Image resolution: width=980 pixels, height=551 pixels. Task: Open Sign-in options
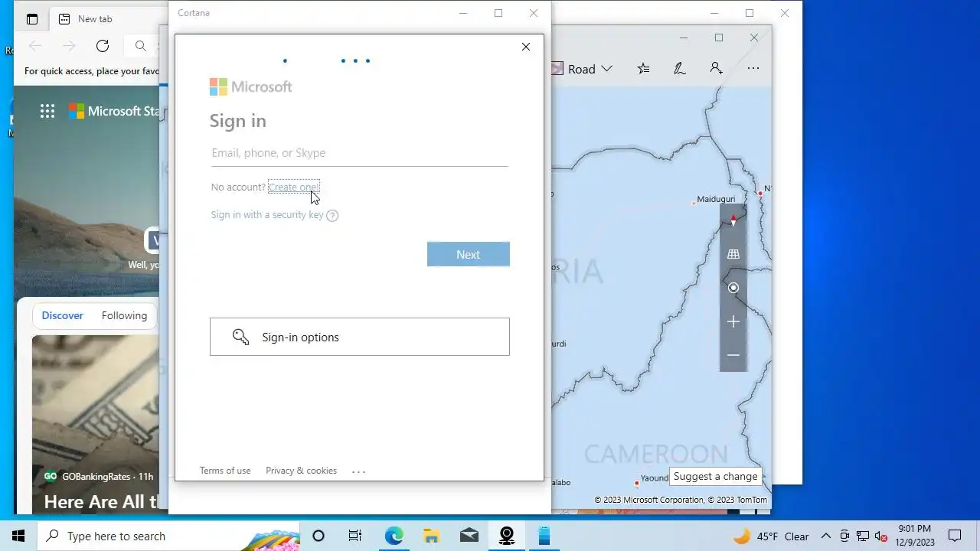[x=360, y=337]
